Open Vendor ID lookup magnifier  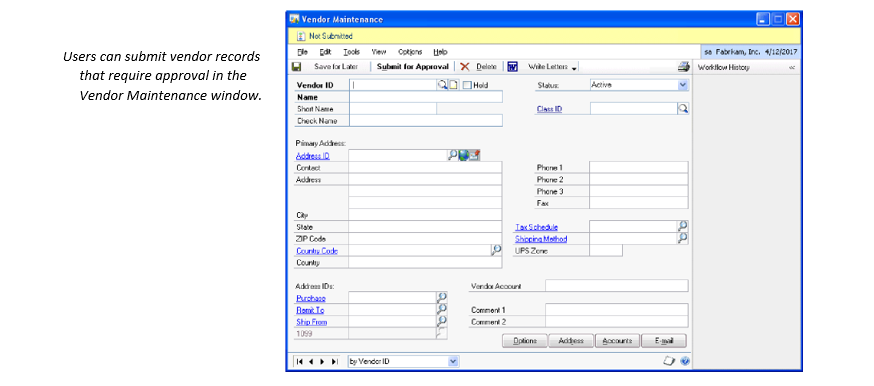click(x=443, y=85)
